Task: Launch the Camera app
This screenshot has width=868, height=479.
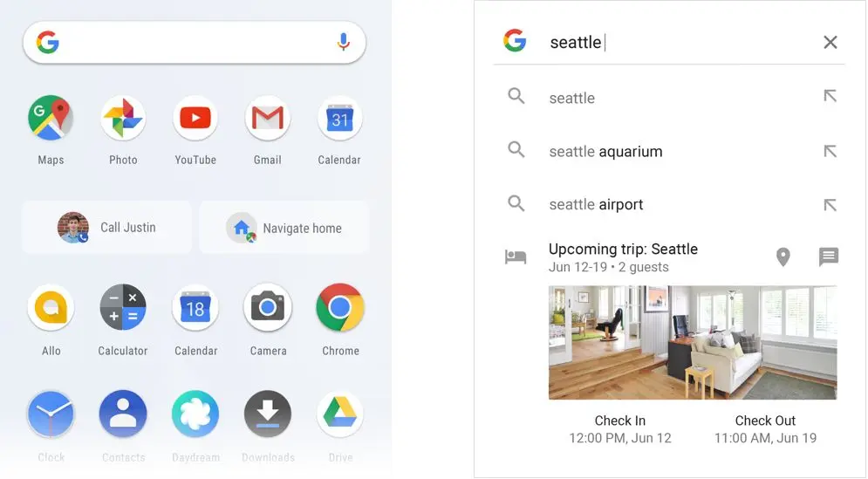Action: click(x=268, y=307)
